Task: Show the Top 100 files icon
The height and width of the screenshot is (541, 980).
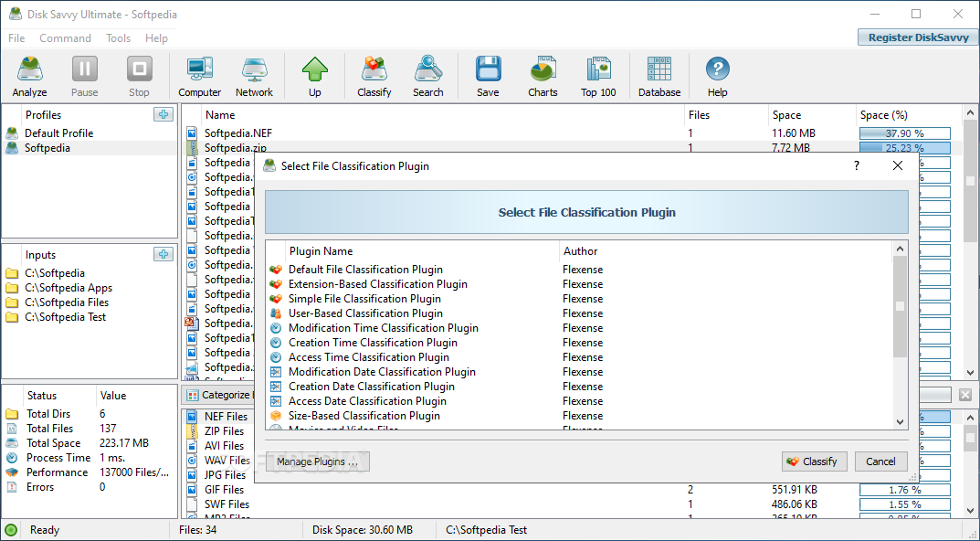Action: (x=598, y=76)
